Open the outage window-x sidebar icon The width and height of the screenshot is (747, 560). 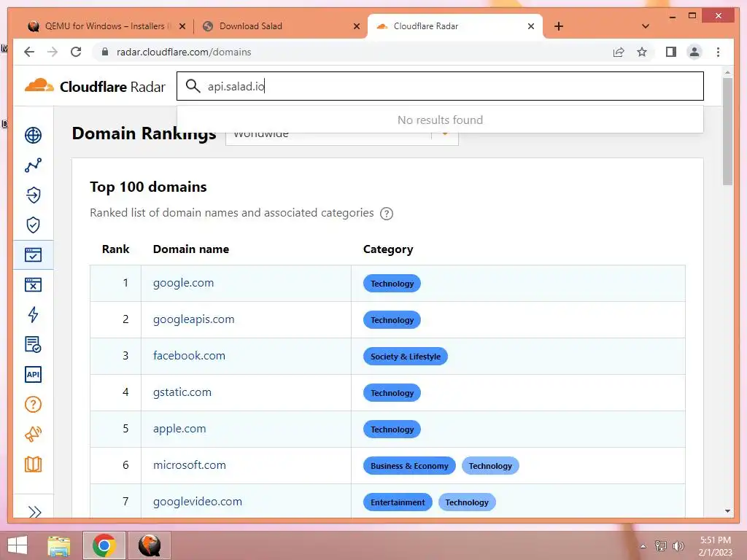point(33,285)
